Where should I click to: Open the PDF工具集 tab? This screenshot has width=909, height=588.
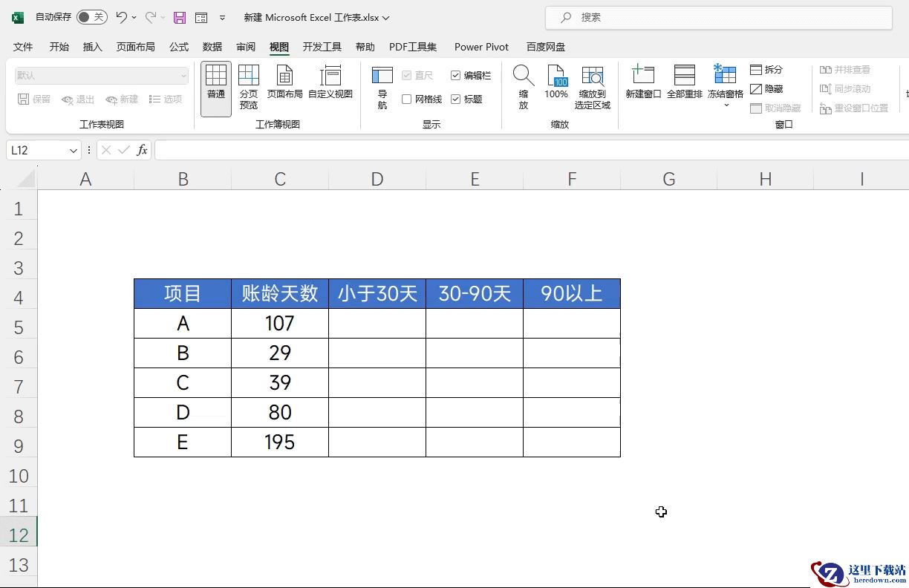tap(413, 47)
